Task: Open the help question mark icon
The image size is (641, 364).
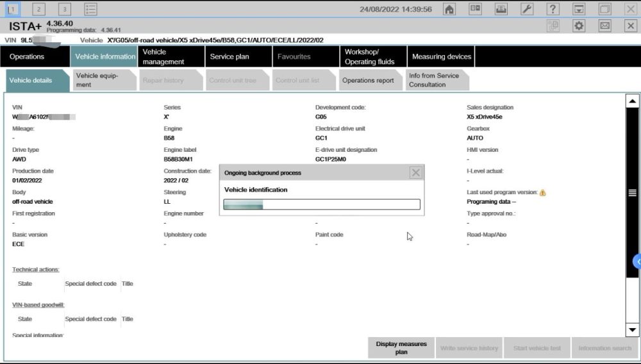Action: (553, 9)
